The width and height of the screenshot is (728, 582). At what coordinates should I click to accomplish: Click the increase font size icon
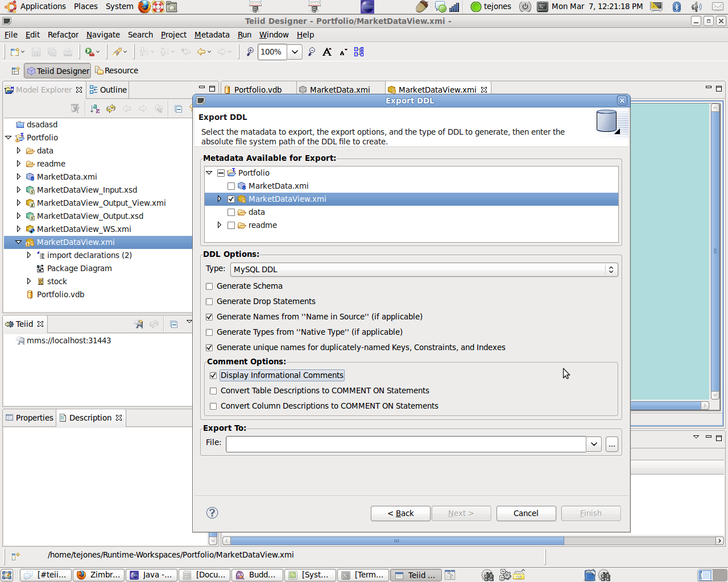click(x=327, y=52)
